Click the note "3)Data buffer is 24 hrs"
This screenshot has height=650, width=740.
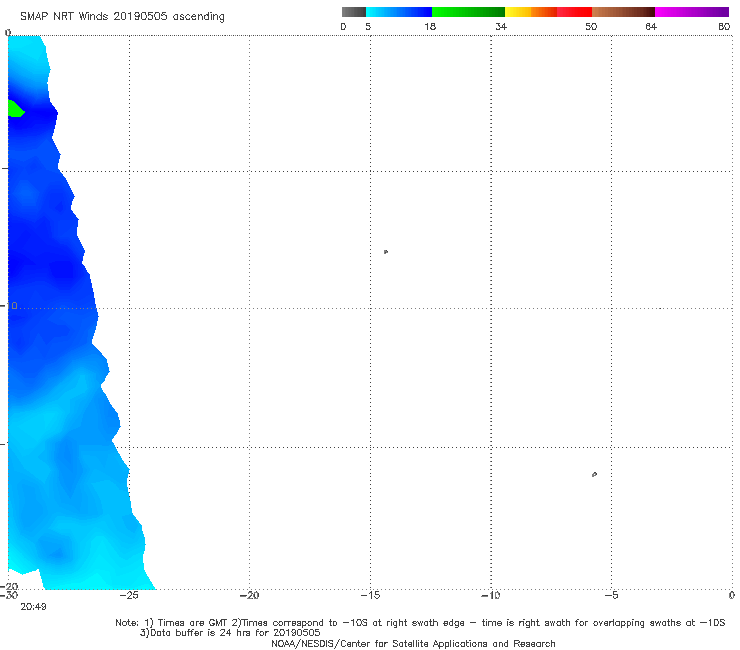coord(230,633)
